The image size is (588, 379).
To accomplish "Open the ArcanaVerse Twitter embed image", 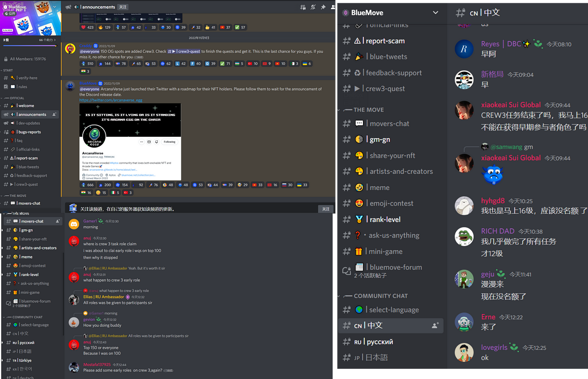I will coord(130,142).
